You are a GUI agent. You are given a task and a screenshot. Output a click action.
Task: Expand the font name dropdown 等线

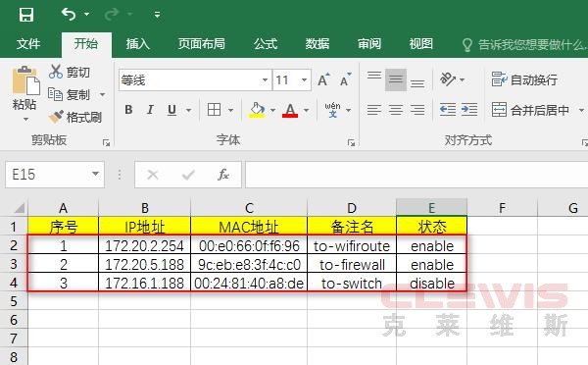265,80
